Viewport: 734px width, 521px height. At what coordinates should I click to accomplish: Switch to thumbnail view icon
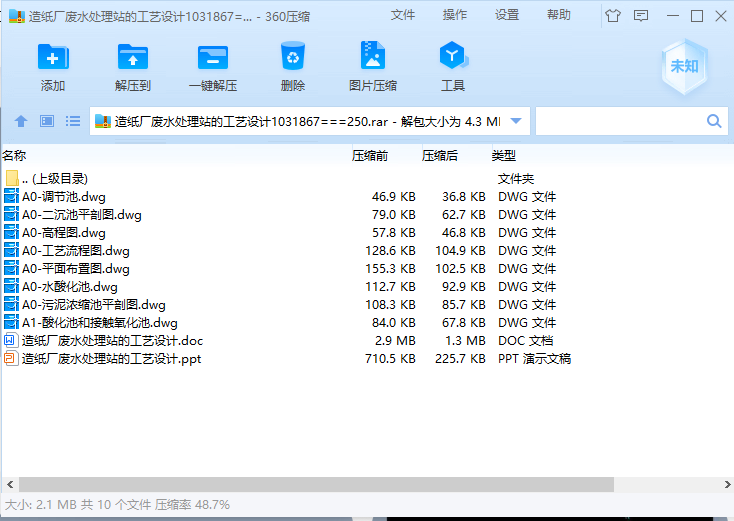(47, 121)
